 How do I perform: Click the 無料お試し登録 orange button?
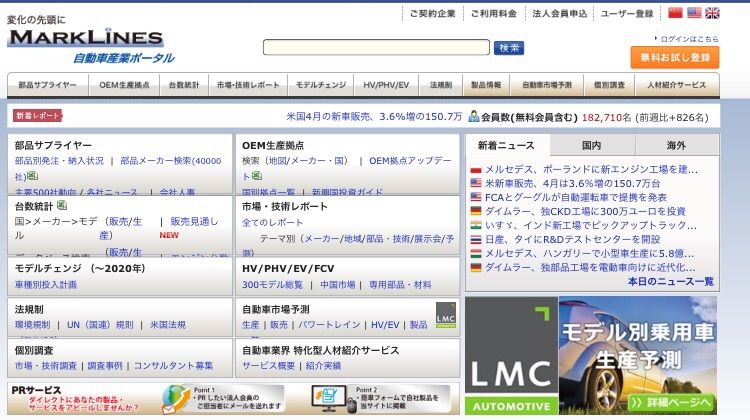[675, 57]
